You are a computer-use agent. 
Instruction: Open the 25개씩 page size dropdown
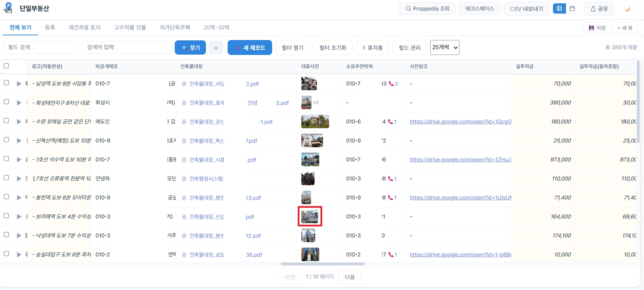coord(444,47)
